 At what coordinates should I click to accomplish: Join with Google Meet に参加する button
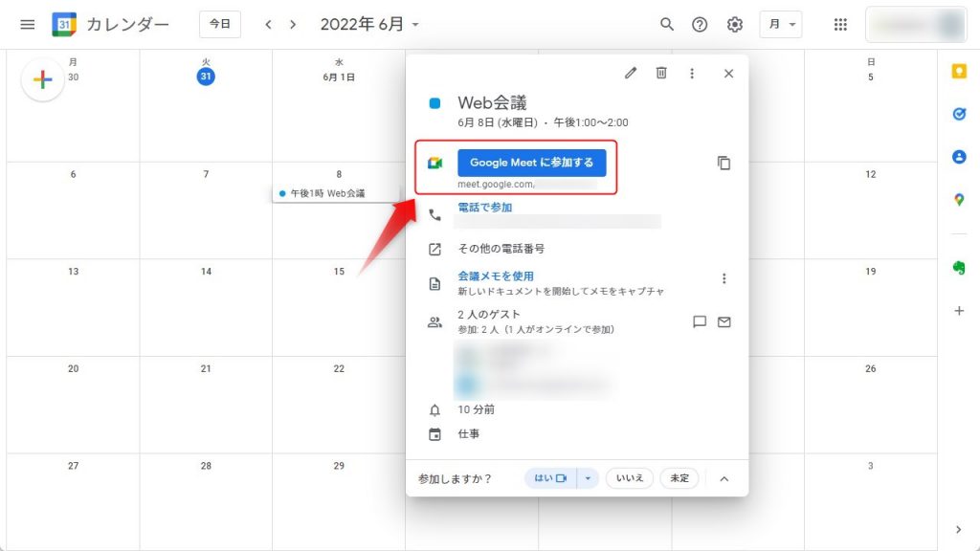click(x=532, y=163)
